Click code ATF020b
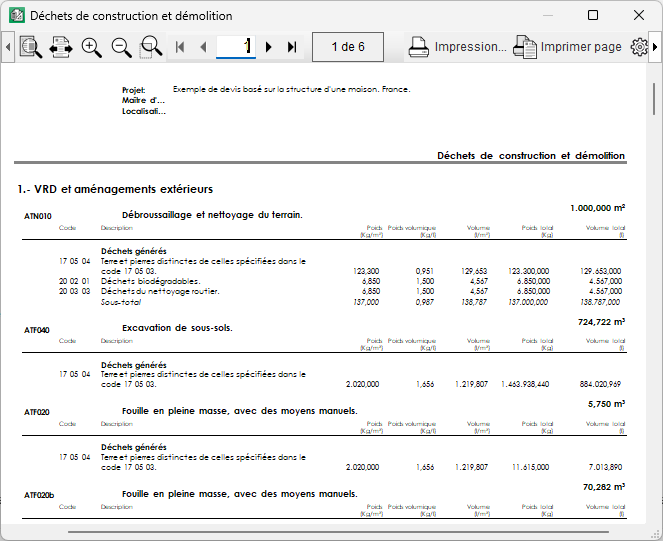Viewport: 663px width, 541px height. [39, 495]
